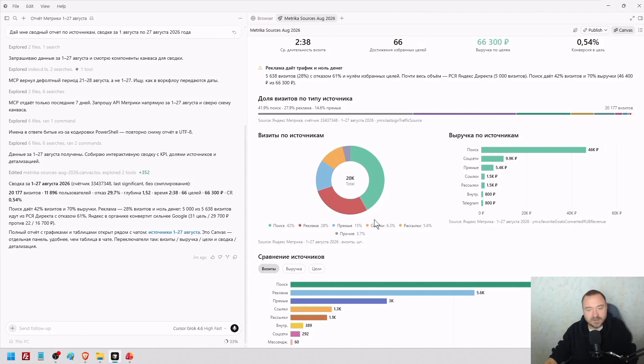Click the microphone voice input button
Screen dimensions: 644x364
point(235,328)
